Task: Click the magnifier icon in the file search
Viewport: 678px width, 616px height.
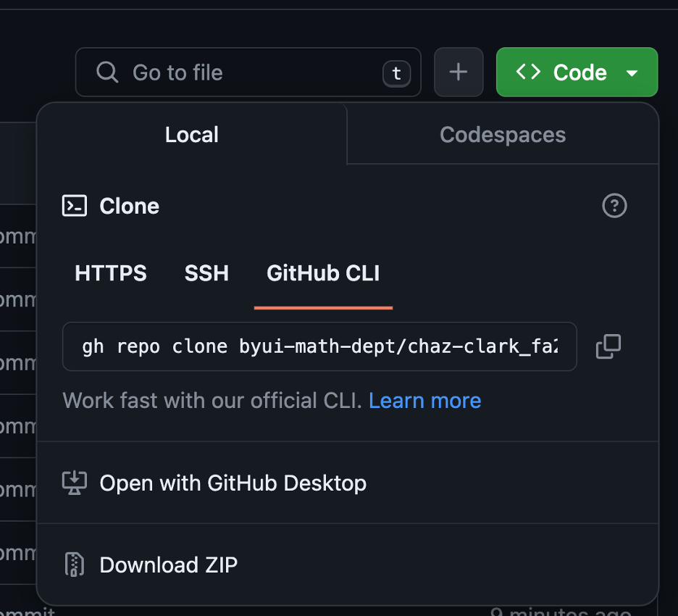Action: (107, 72)
